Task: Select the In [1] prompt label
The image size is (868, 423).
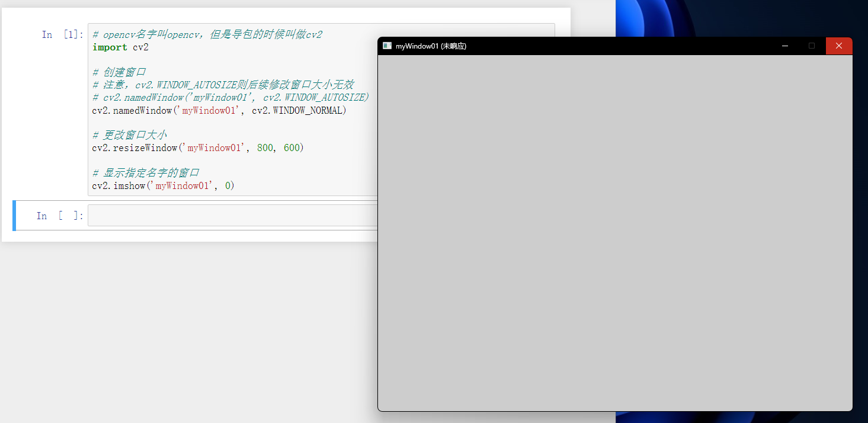Action: pos(62,35)
